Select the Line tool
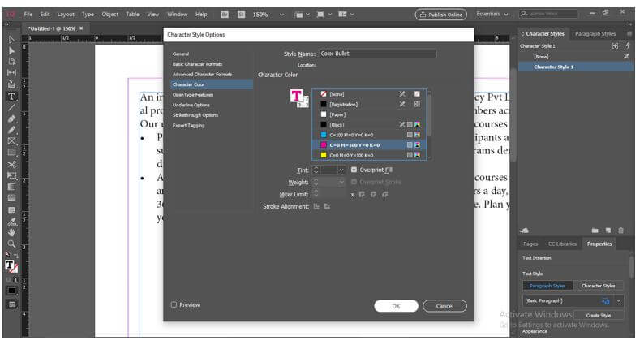The height and width of the screenshot is (345, 644). click(x=11, y=107)
